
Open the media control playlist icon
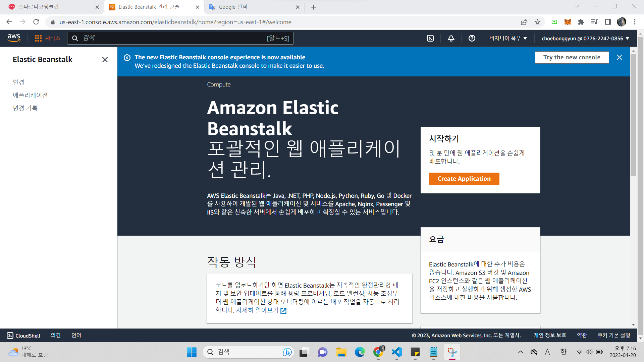coord(594,22)
